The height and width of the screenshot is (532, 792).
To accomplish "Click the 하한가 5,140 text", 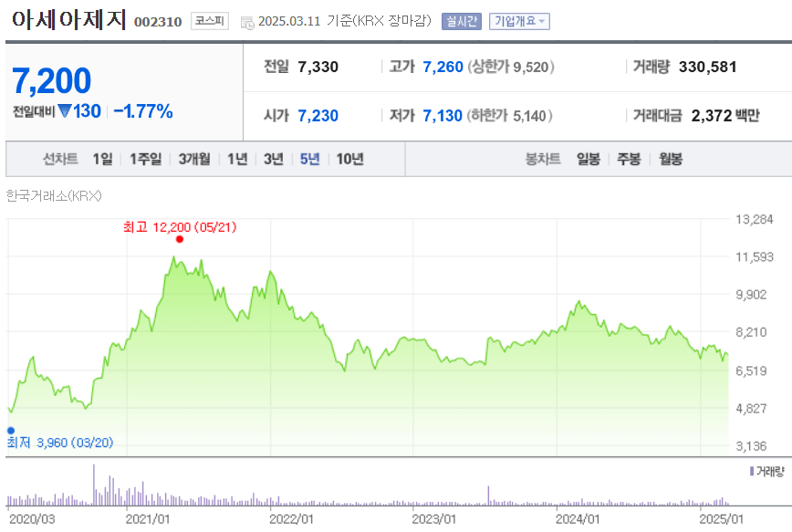I will pyautogui.click(x=509, y=116).
